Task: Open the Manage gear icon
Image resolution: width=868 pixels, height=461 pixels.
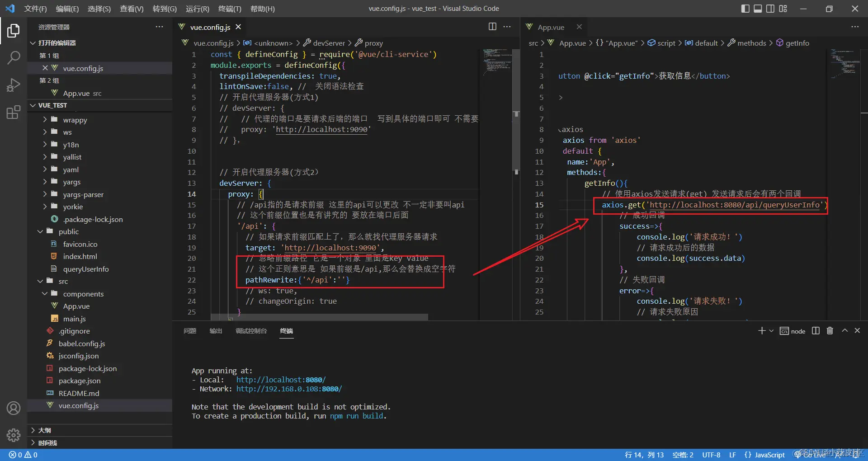Action: (x=14, y=435)
